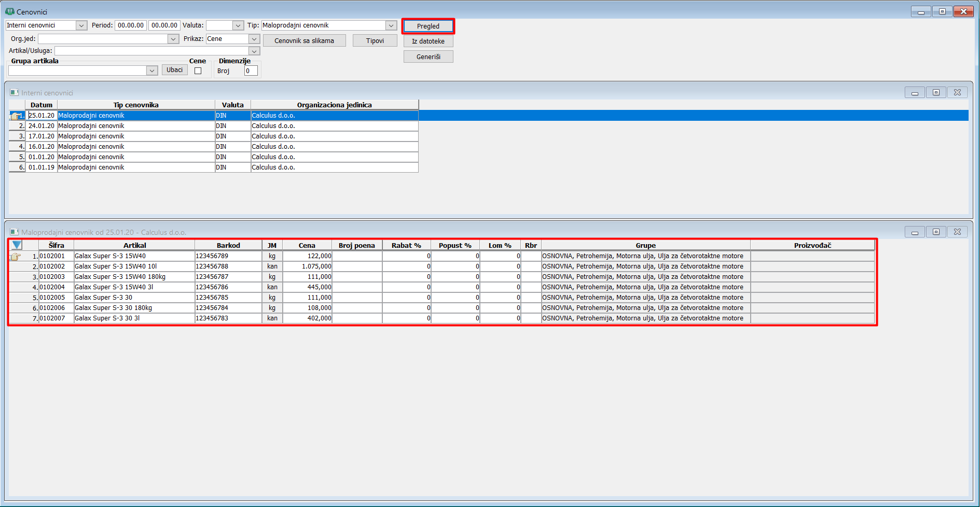Maximize the Interni cenovnici sub-window
The height and width of the screenshot is (507, 980).
click(936, 92)
